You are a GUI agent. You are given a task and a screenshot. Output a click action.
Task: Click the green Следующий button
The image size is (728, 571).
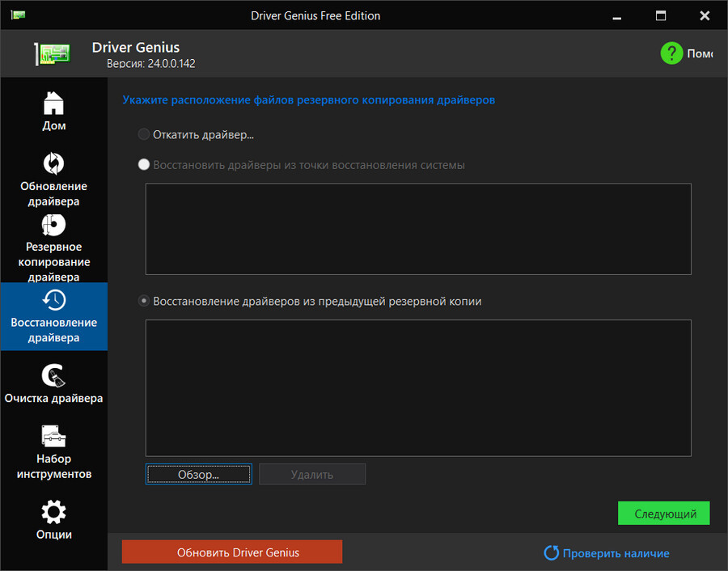click(663, 513)
